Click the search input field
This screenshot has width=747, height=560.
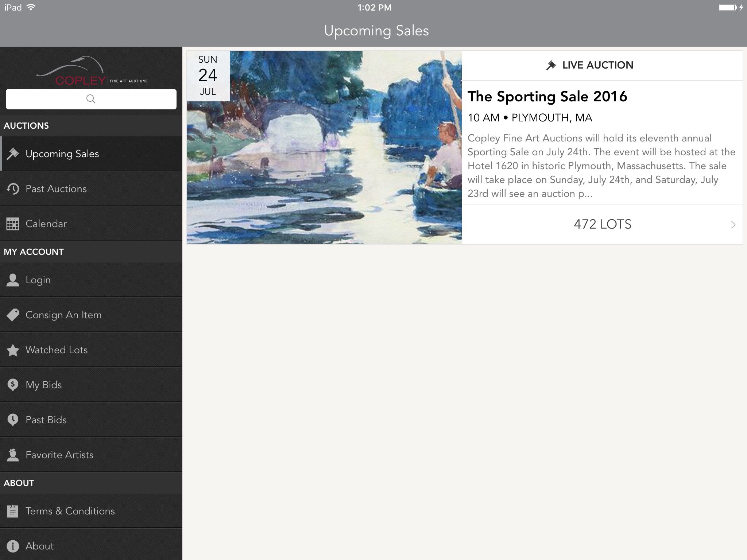tap(91, 99)
